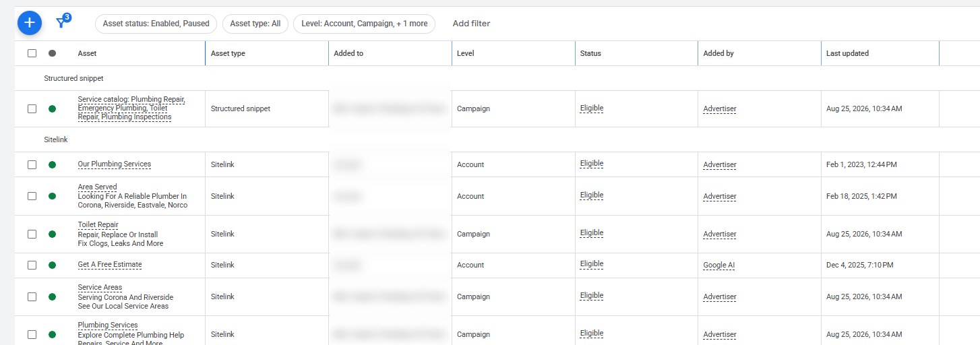The height and width of the screenshot is (345, 980).
Task: Toggle the select-all checkbox in header
Action: (x=32, y=53)
